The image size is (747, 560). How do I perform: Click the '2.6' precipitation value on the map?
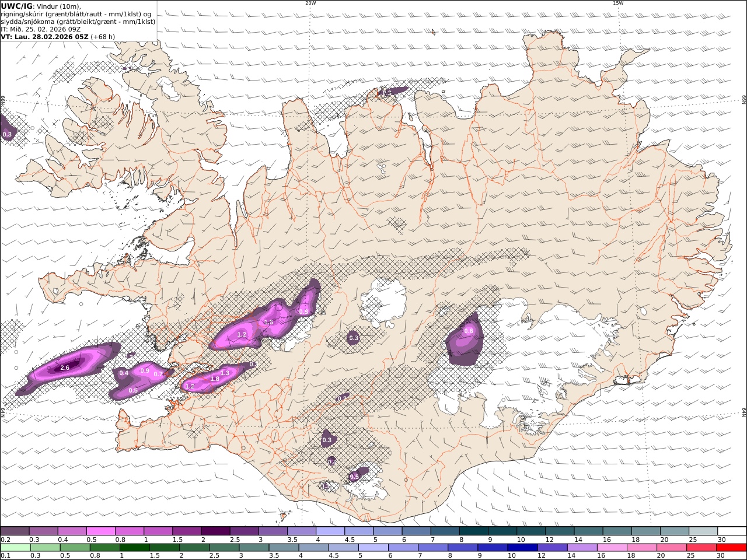(x=65, y=368)
